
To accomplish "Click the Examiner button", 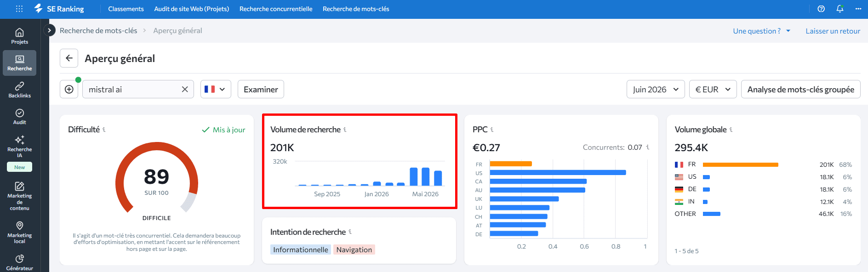I will coord(261,89).
